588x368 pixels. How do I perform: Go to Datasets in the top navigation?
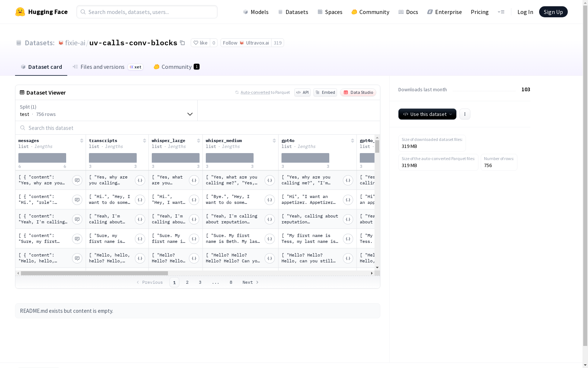point(293,12)
